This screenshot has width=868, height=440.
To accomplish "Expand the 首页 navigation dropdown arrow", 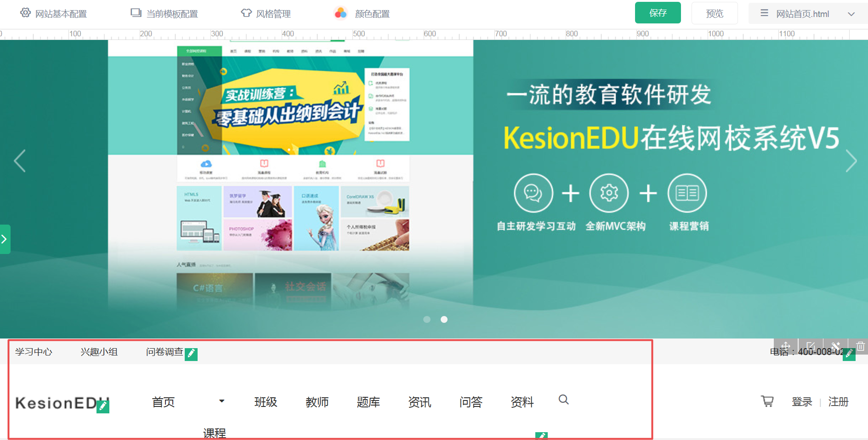I will (221, 401).
